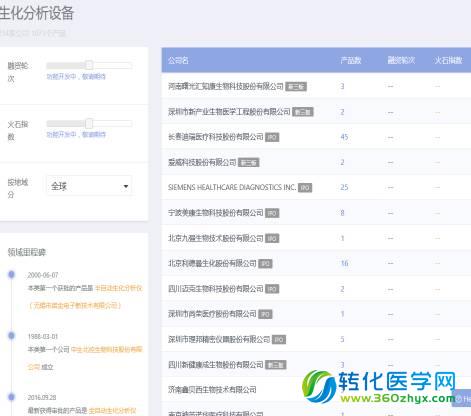Open the 无锡 company link under 2000-06-07

[x=75, y=305]
